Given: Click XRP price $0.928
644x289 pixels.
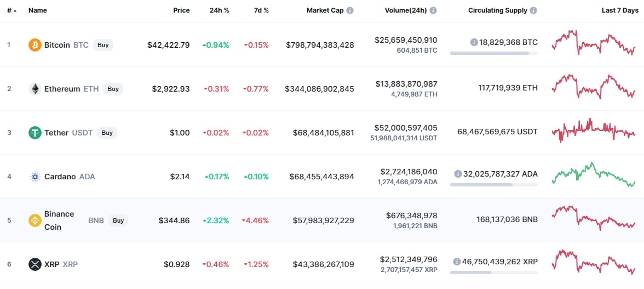Looking at the screenshot, I should (x=177, y=264).
